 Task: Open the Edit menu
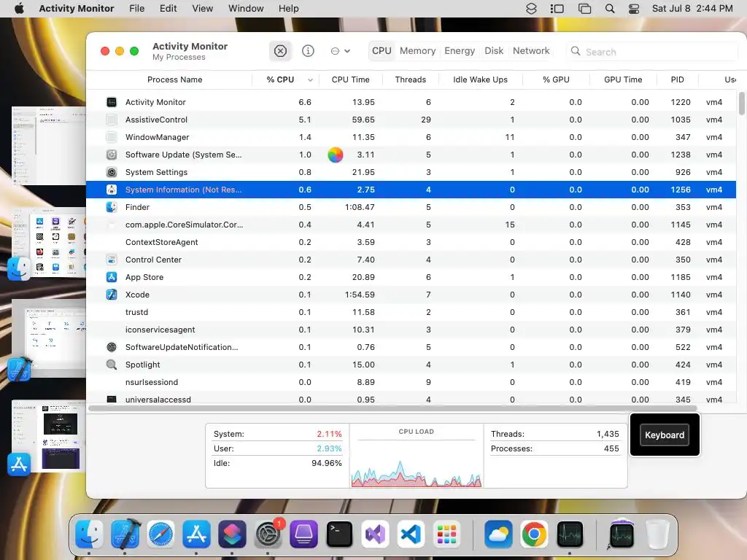tap(169, 9)
